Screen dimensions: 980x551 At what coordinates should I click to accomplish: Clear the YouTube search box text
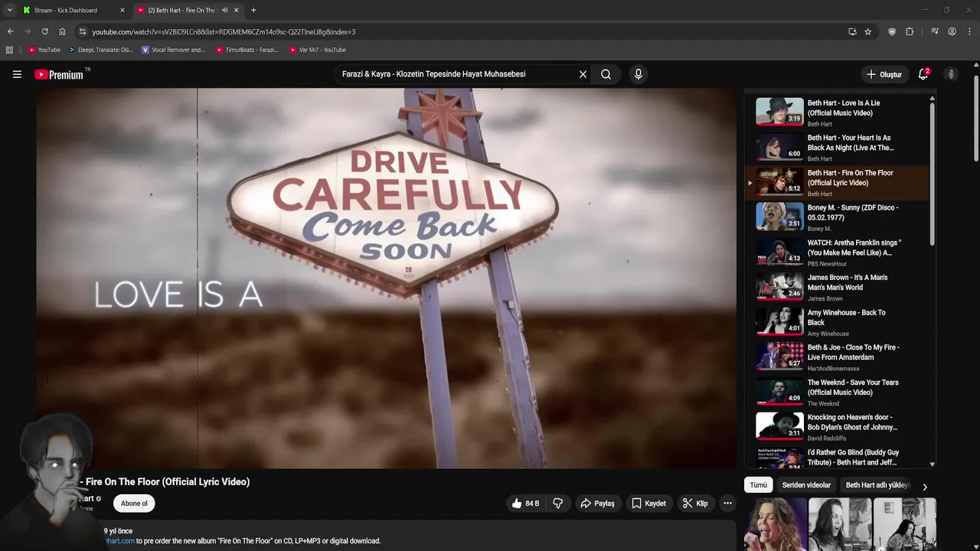pyautogui.click(x=583, y=74)
